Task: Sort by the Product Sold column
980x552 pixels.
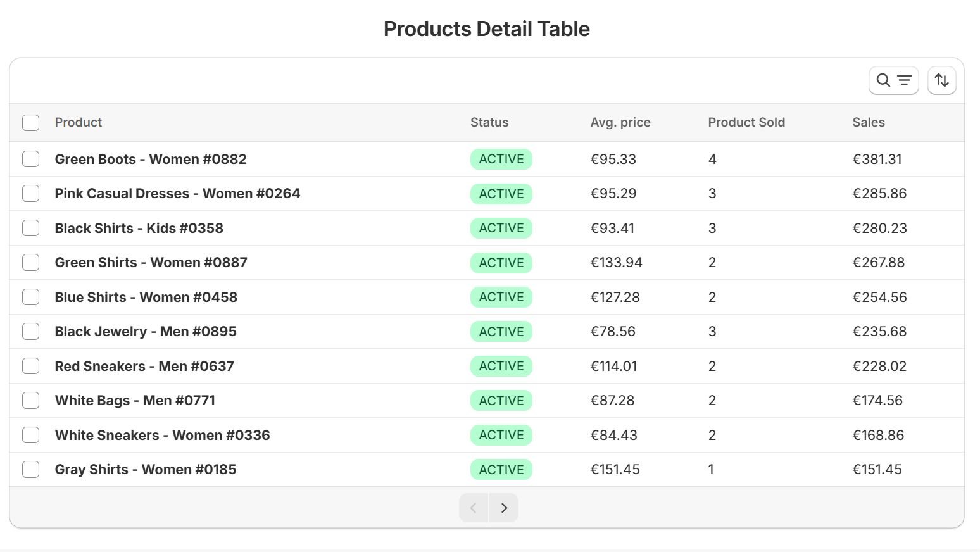Action: click(746, 122)
